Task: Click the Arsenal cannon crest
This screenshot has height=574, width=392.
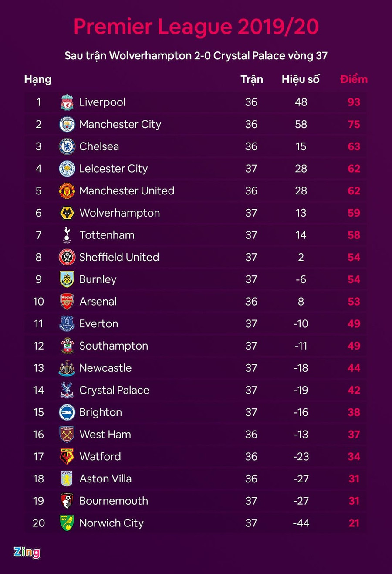Action: (x=67, y=302)
